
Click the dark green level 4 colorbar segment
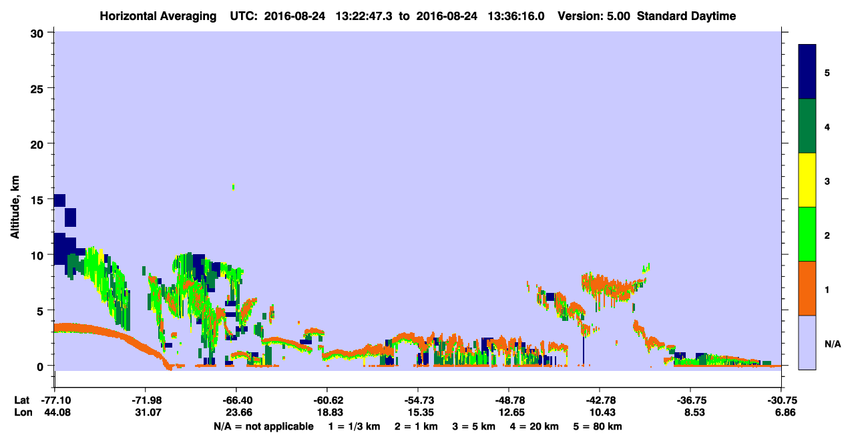coord(807,126)
